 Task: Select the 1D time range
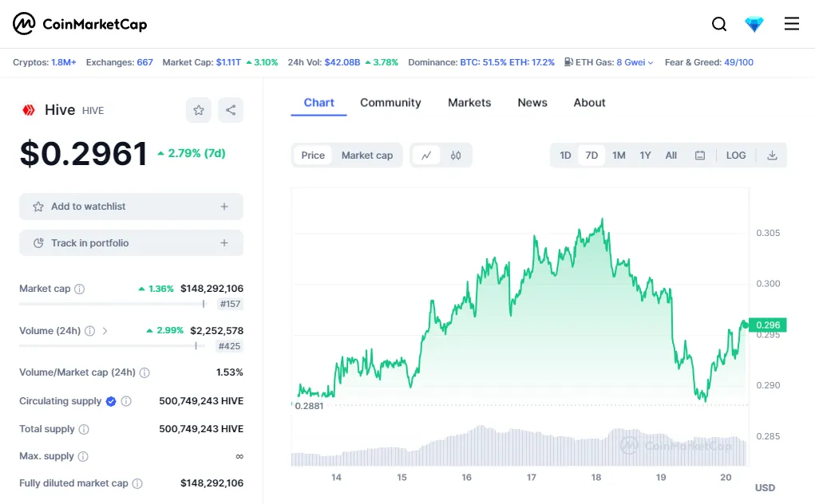[565, 156]
